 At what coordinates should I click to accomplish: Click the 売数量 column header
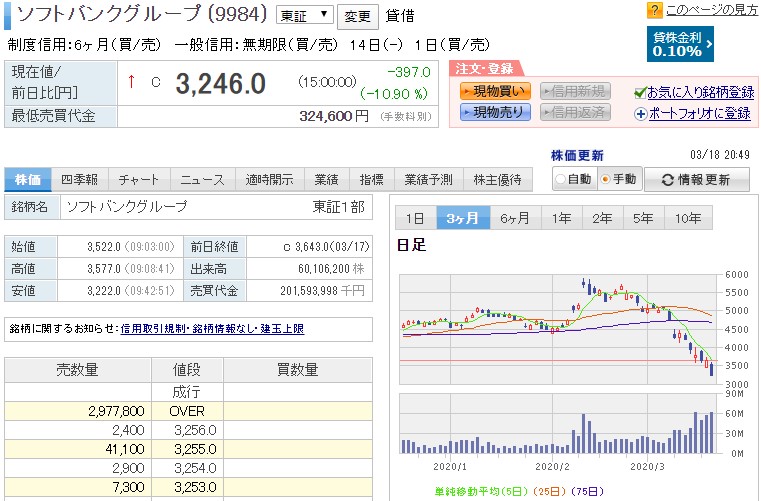(x=78, y=370)
